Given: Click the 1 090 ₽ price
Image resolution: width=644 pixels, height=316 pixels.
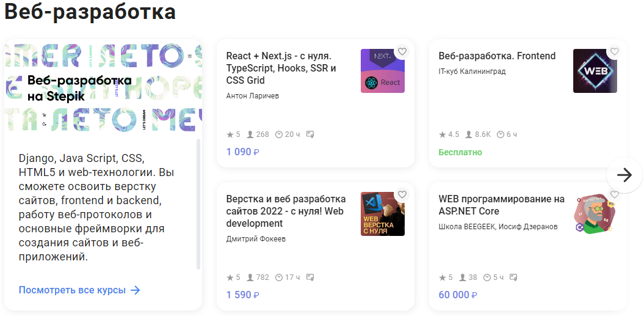Looking at the screenshot, I should point(243,152).
